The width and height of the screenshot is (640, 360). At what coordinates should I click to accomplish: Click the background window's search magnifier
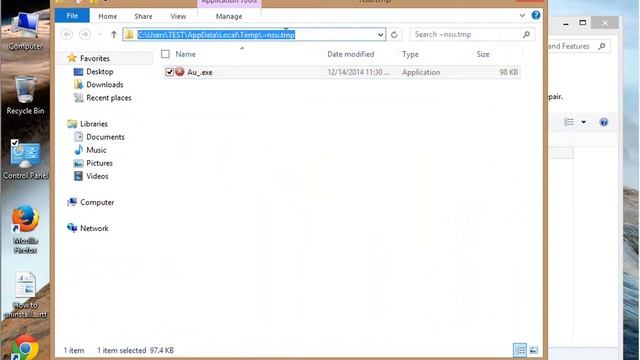click(602, 47)
